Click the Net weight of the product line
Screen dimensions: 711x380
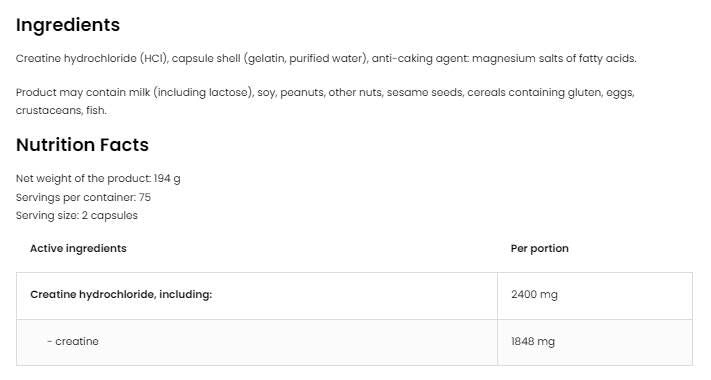(98, 179)
